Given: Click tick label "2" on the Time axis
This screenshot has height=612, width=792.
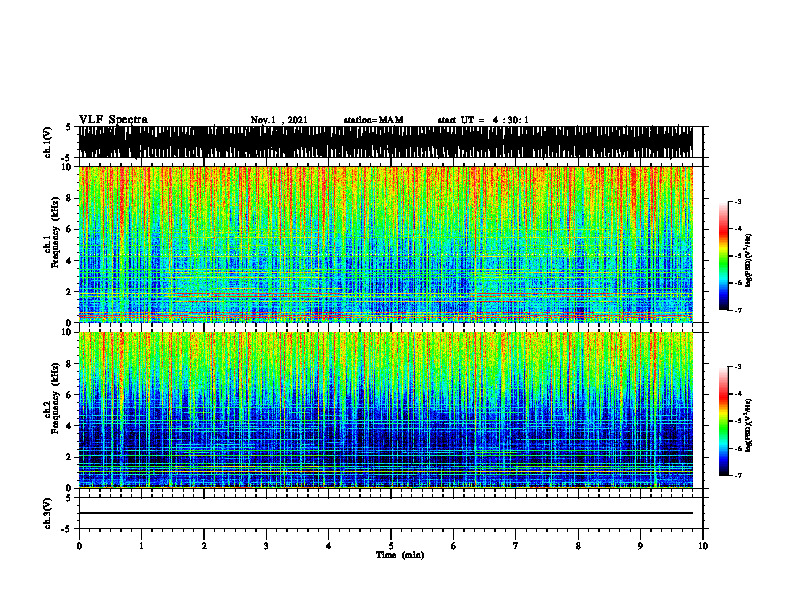Looking at the screenshot, I should 204,546.
